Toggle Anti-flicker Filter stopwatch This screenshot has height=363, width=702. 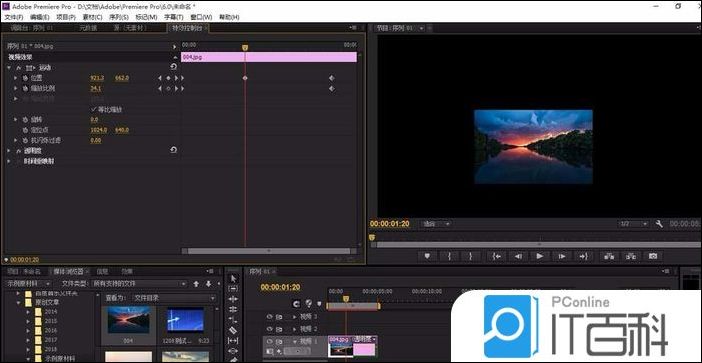pyautogui.click(x=25, y=141)
